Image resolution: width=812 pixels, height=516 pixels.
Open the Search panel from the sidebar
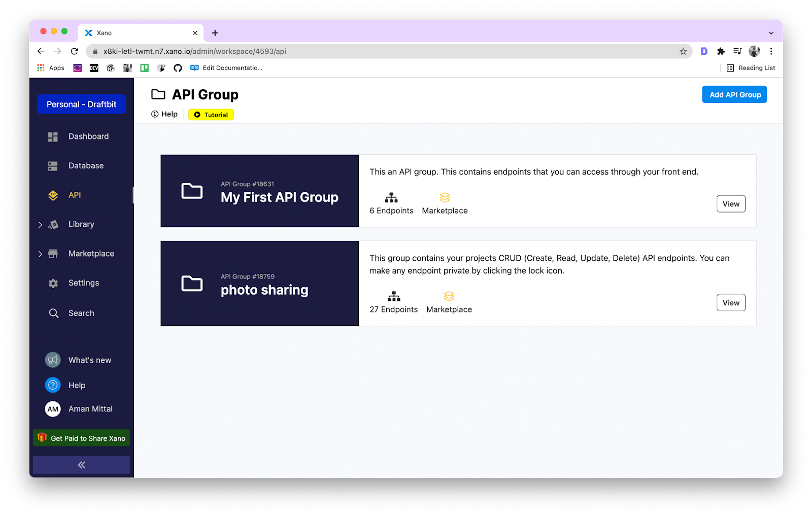(53, 313)
